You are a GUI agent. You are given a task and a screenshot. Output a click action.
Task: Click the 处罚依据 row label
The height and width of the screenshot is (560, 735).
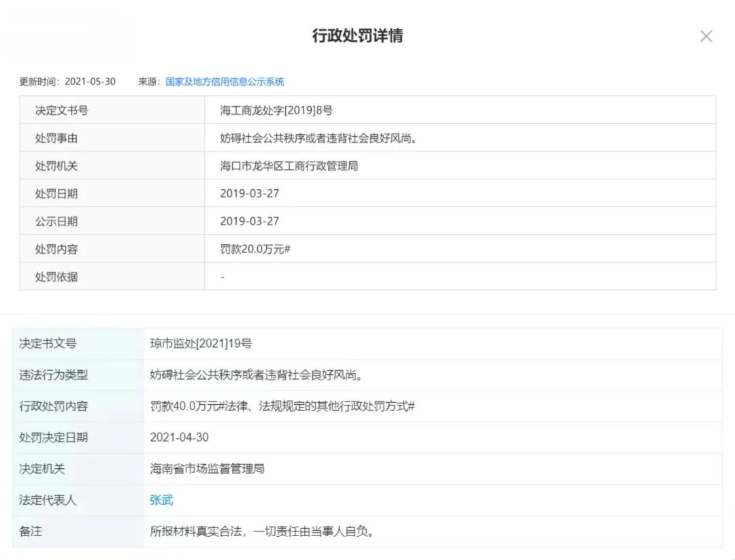tap(56, 278)
